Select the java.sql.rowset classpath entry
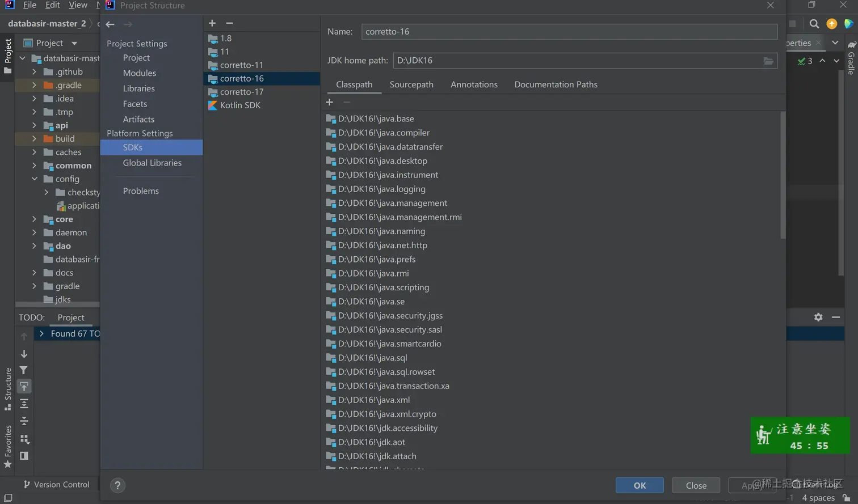 click(386, 372)
